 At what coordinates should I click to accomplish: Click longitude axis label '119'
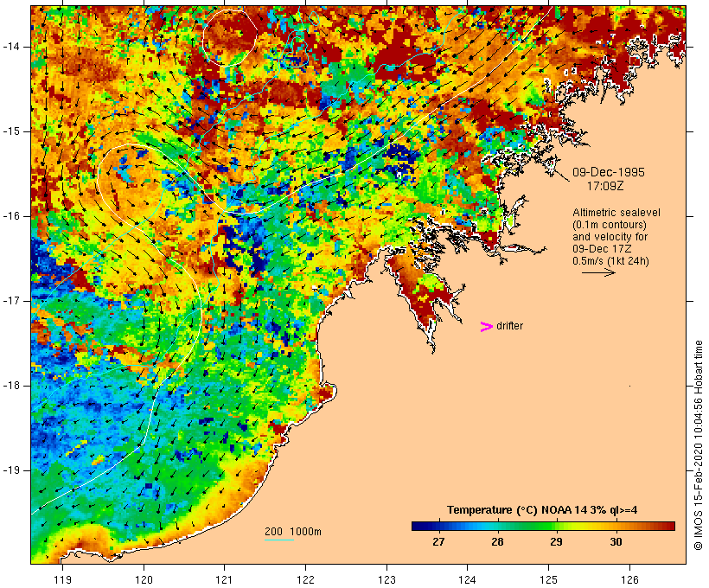click(62, 579)
